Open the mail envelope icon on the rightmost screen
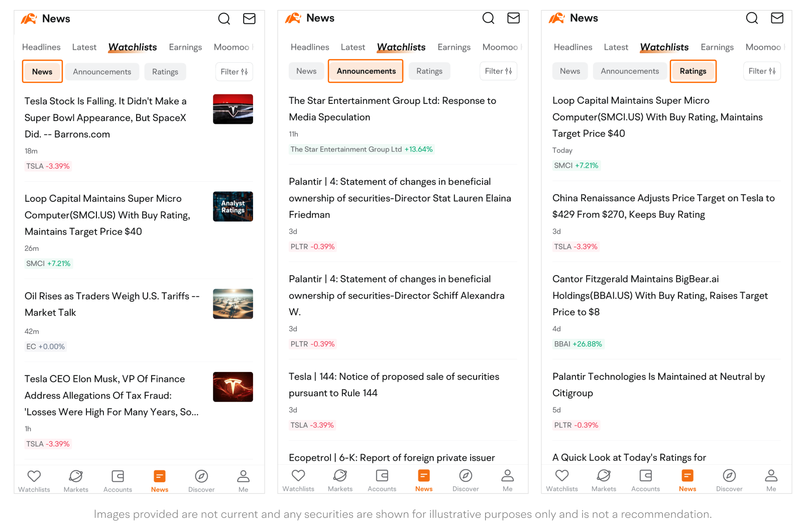806x532 pixels. click(777, 19)
